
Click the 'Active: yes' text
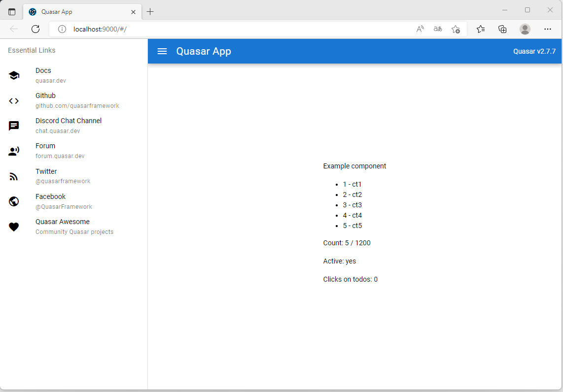click(x=339, y=261)
